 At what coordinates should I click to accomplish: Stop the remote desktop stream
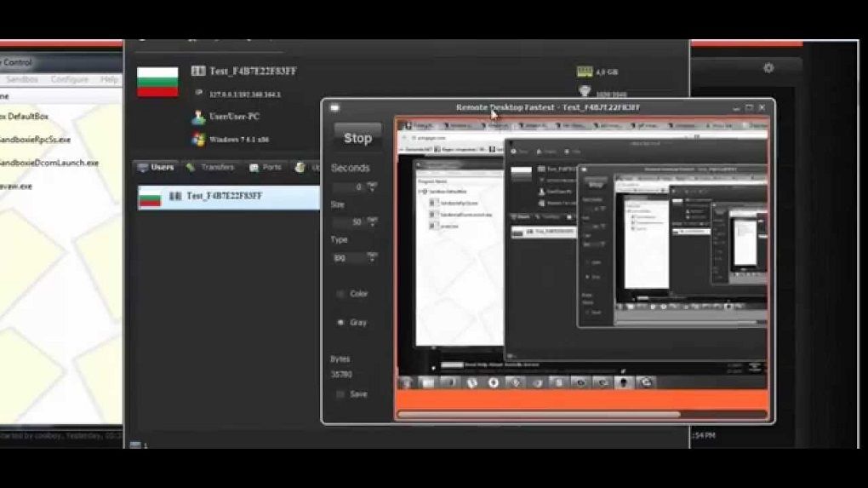pos(357,138)
